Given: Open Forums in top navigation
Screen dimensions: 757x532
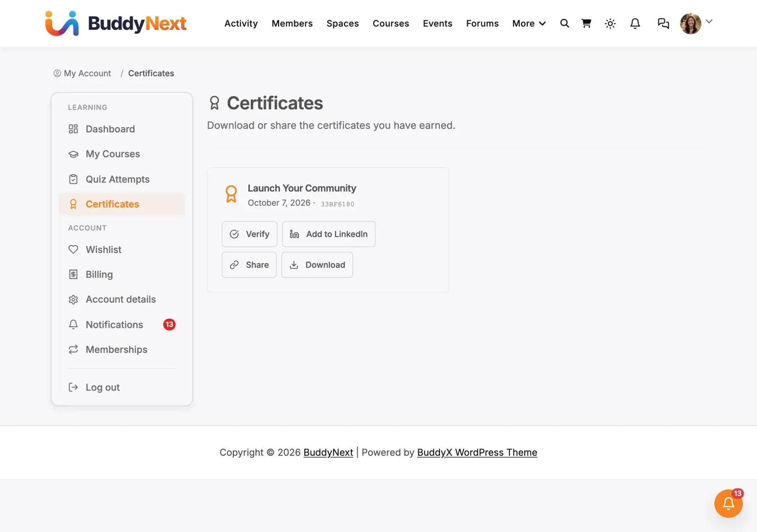Looking at the screenshot, I should pos(482,24).
